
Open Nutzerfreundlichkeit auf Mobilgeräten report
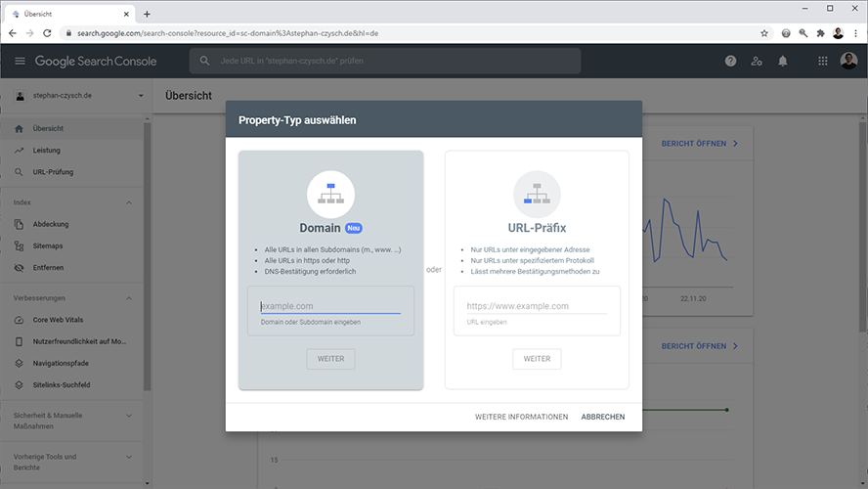(71, 341)
